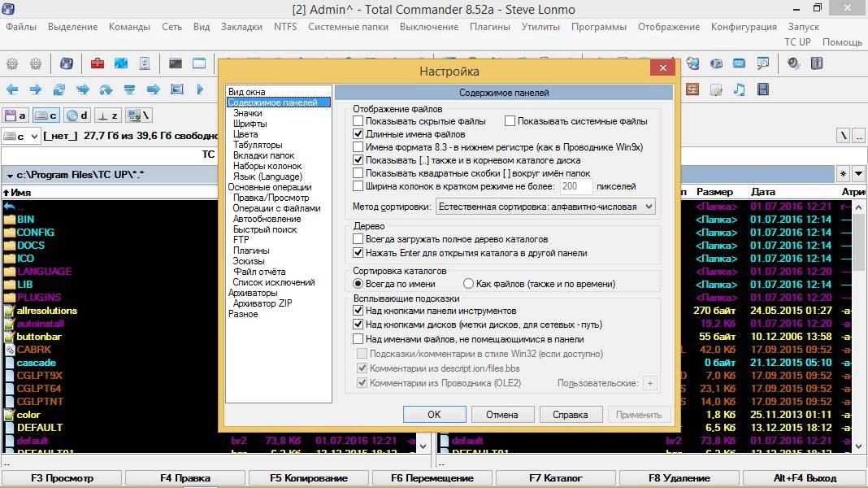This screenshot has height=488, width=868.
Task: Toggle 'Имена формата 8.3' checkbox
Action: tap(358, 147)
